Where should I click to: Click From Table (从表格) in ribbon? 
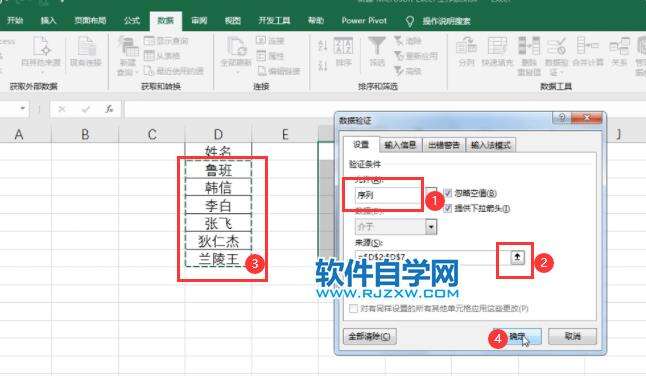point(162,56)
